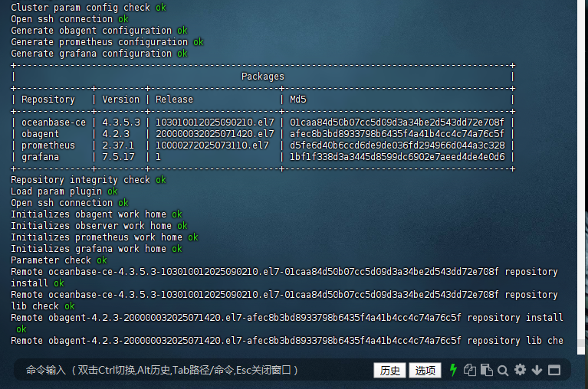The image size is (588, 389).
Task: Select 'prometheus' in the Repository column
Action: point(48,145)
